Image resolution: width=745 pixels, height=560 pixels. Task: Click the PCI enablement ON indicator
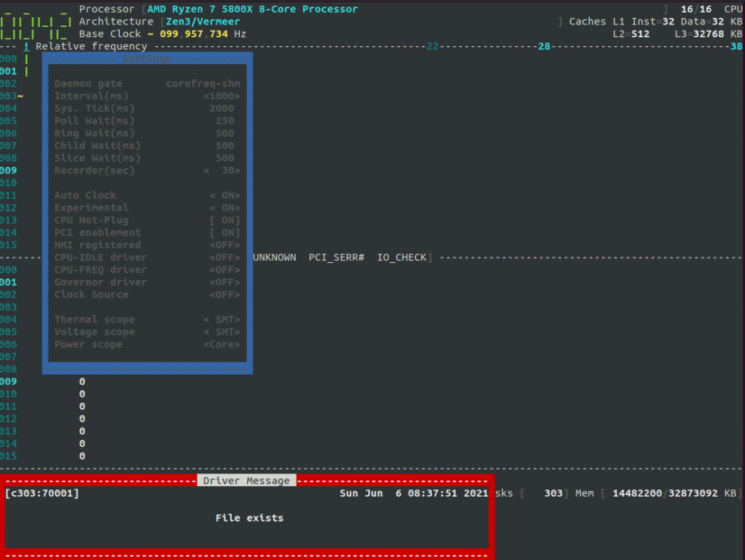(225, 232)
